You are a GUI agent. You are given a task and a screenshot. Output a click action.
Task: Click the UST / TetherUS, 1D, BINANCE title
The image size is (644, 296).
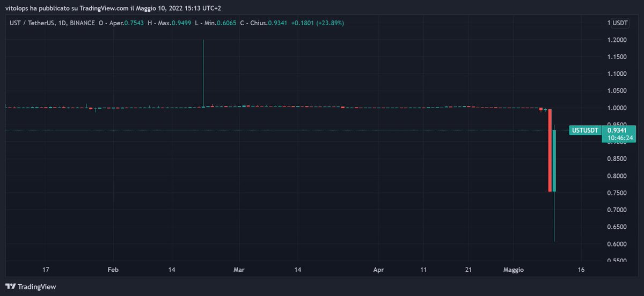pyautogui.click(x=51, y=23)
